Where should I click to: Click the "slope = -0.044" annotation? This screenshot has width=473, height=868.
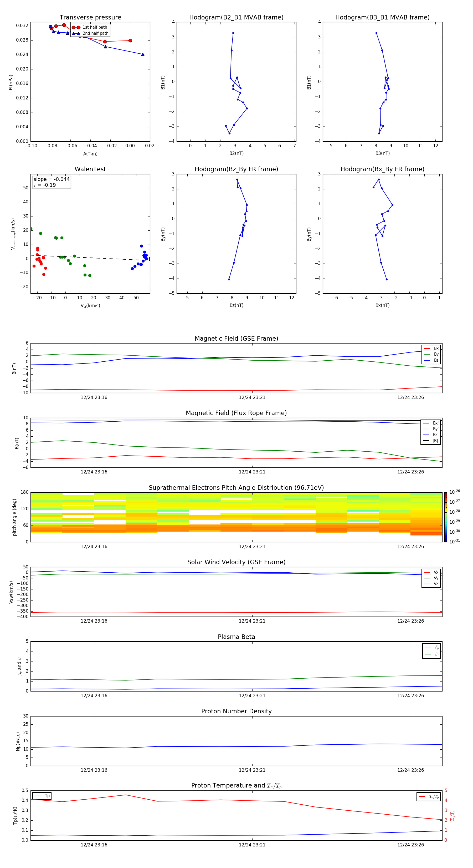(x=52, y=179)
